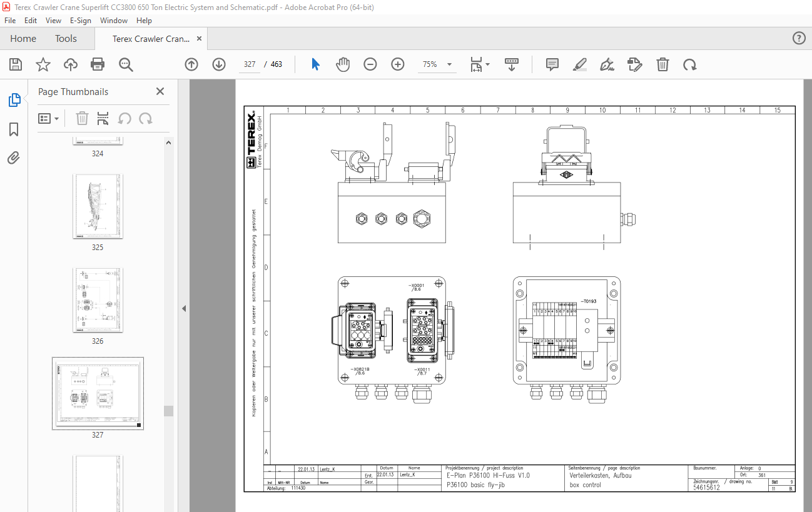Click the -X0001 connector label

(415, 287)
